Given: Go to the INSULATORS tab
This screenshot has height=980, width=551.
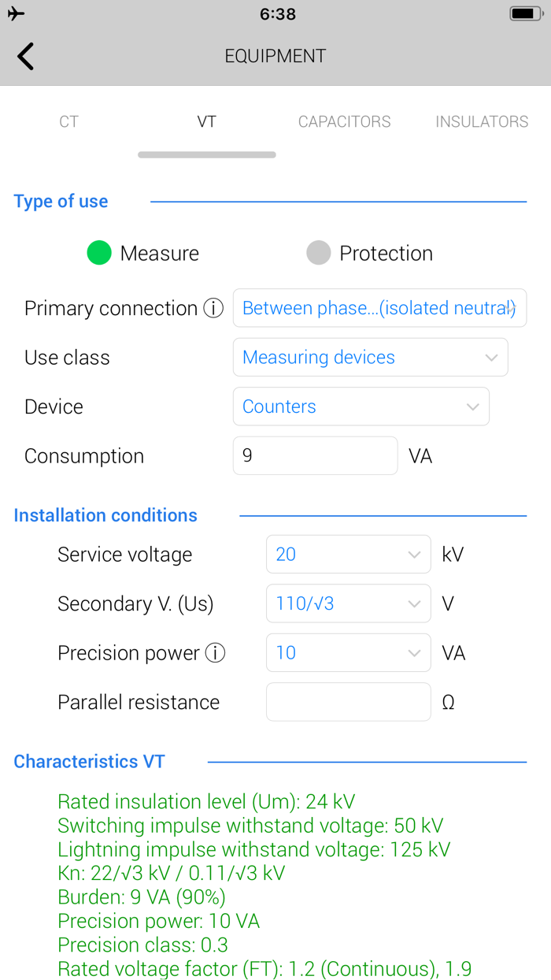Looking at the screenshot, I should (482, 122).
